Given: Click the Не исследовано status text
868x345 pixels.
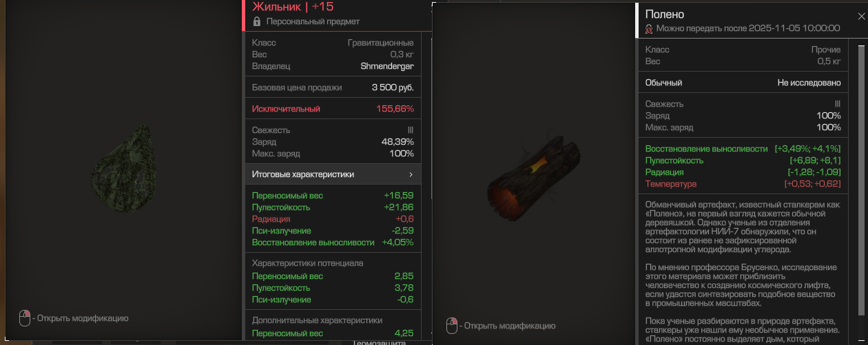Looking at the screenshot, I should point(809,83).
